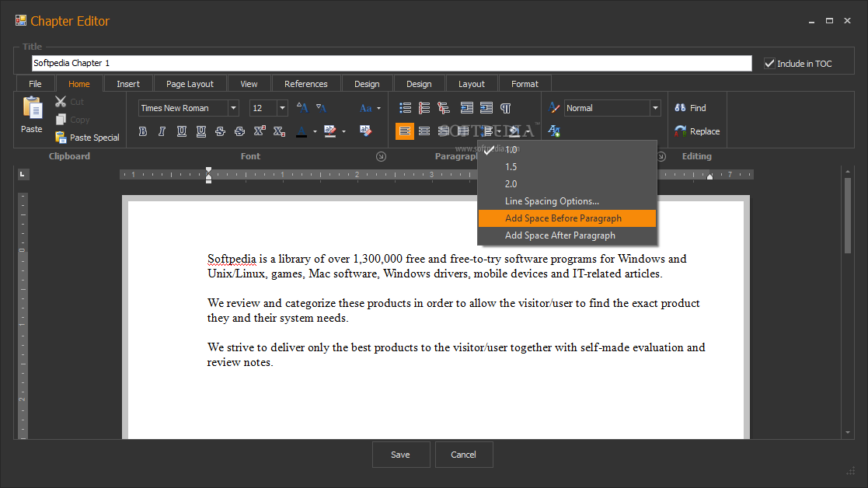This screenshot has height=488, width=868.
Task: Toggle single Underline formatting
Action: point(182,131)
